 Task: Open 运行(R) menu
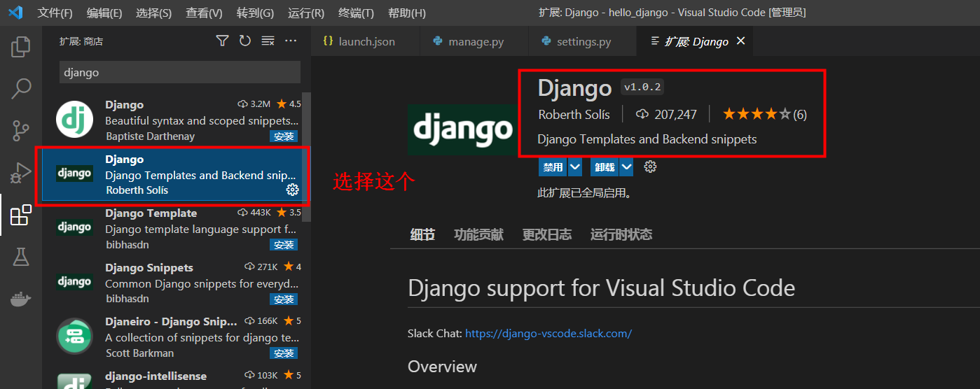click(x=306, y=13)
